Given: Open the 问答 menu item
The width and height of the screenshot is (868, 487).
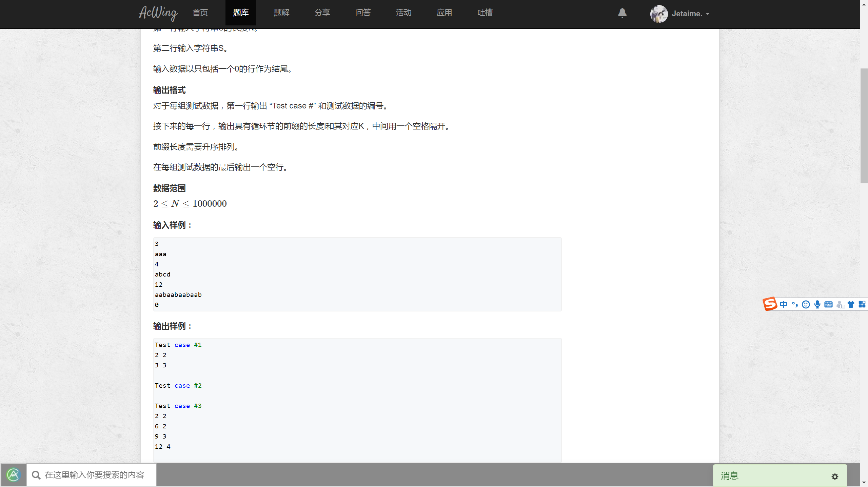Looking at the screenshot, I should pyautogui.click(x=362, y=13).
